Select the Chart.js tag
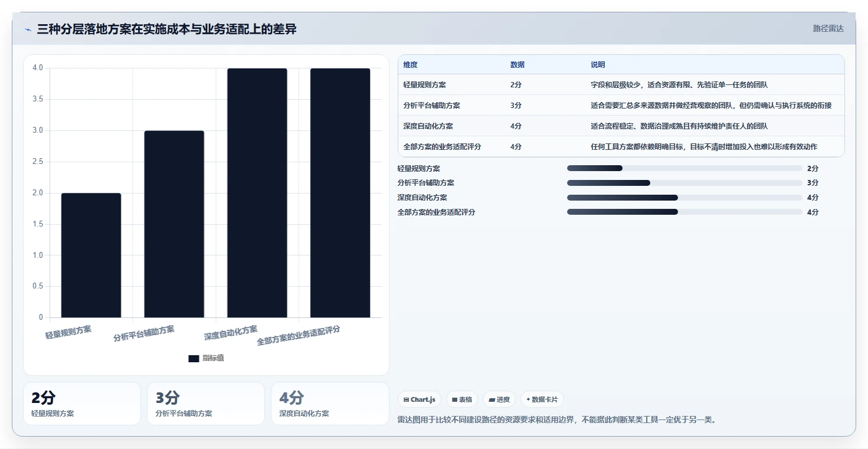The image size is (868, 449). [420, 399]
